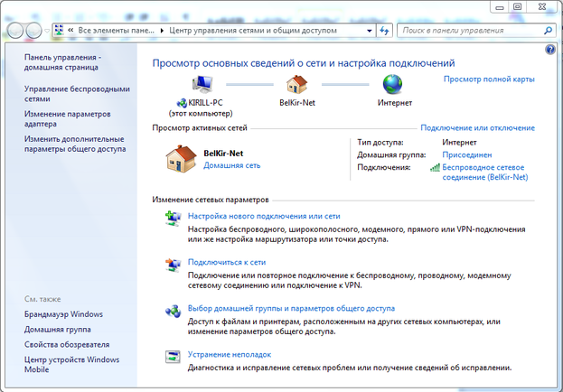Viewport: 563px width, 392px height.
Task: Click Устранение неполадок link
Action: point(230,354)
